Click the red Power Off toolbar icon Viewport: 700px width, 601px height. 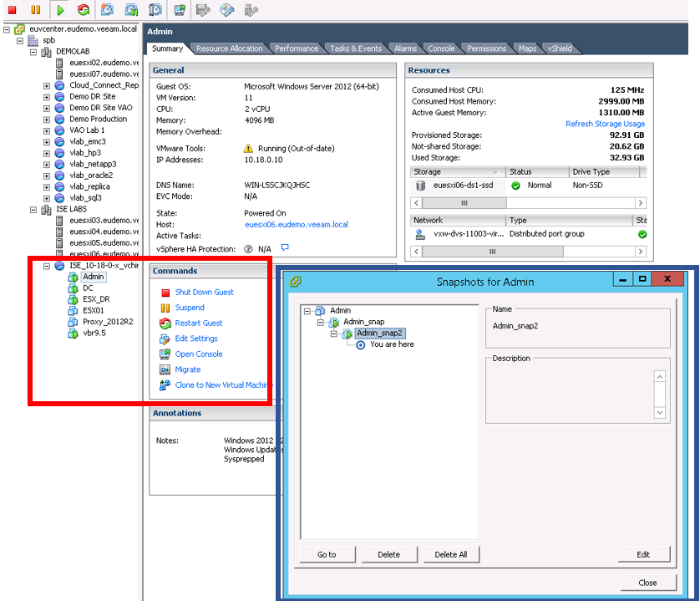click(x=13, y=9)
